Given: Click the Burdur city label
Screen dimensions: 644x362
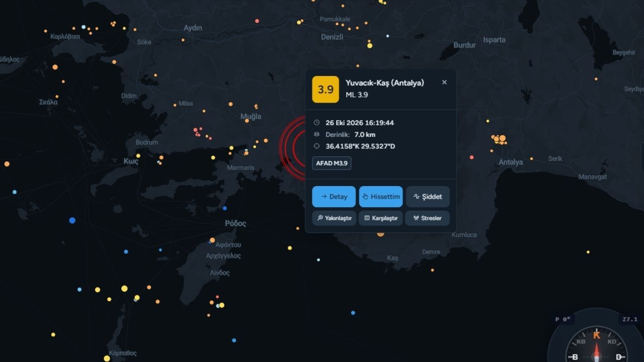Looking at the screenshot, I should click(x=464, y=45).
